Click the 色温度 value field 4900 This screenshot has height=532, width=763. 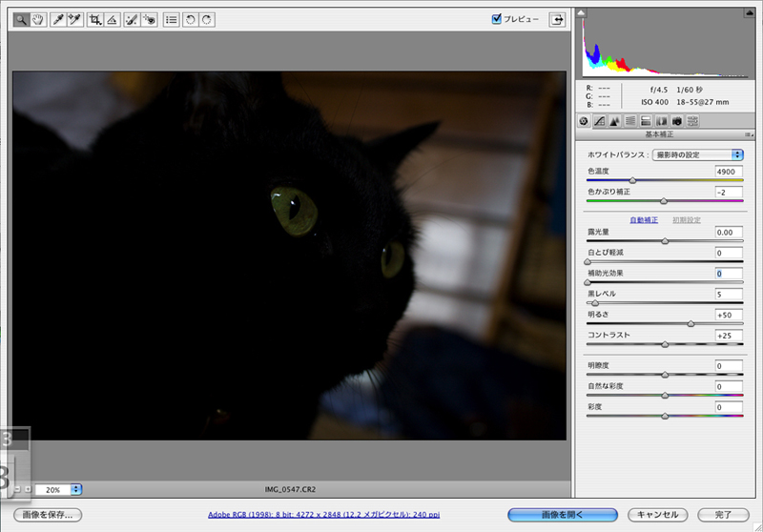[x=729, y=172]
